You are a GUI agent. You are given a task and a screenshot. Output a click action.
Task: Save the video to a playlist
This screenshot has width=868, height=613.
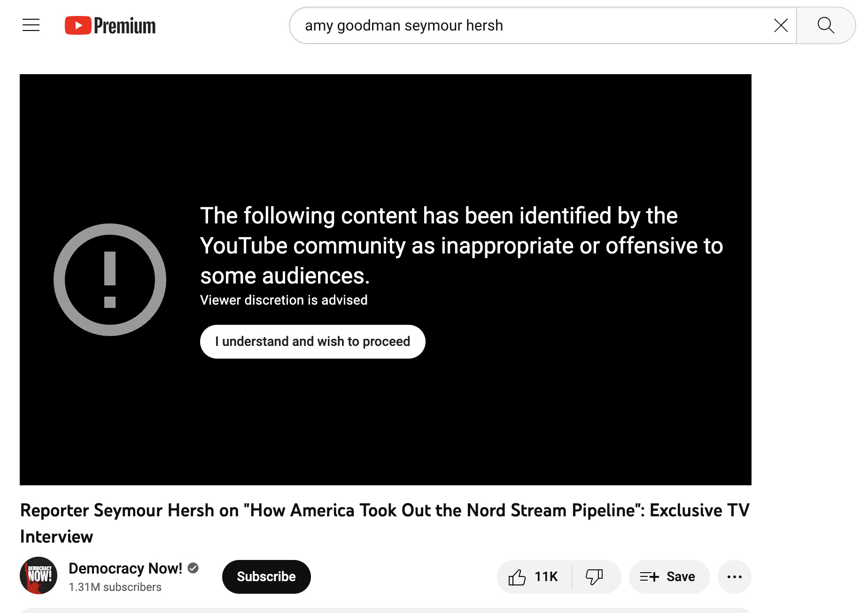(x=669, y=577)
